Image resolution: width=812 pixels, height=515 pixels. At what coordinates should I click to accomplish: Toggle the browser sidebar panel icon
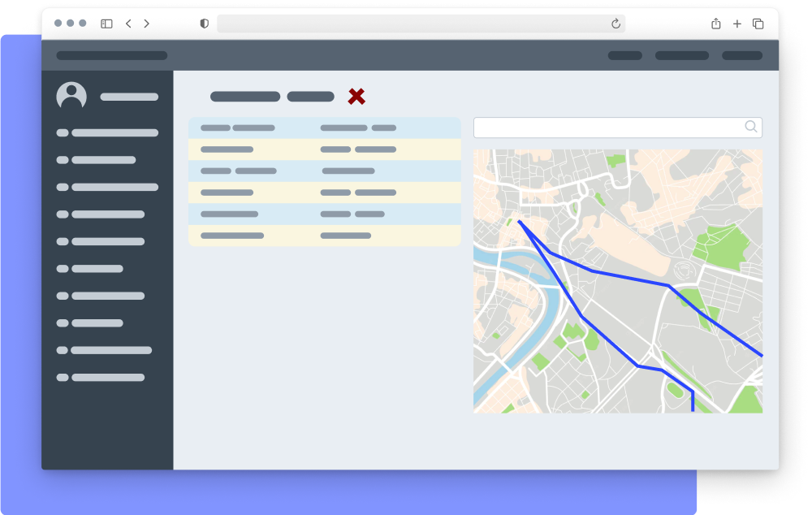pos(106,24)
